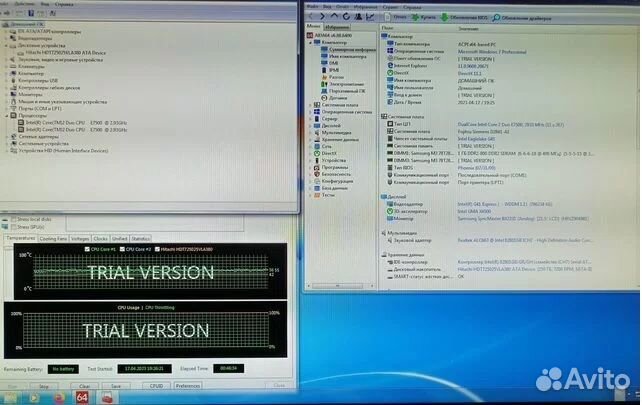Click the Устройства tree icon
This screenshot has width=642, height=405.
(x=317, y=160)
